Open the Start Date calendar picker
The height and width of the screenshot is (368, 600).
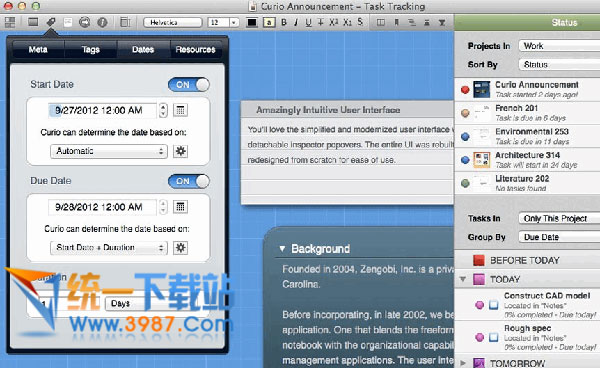[180, 111]
